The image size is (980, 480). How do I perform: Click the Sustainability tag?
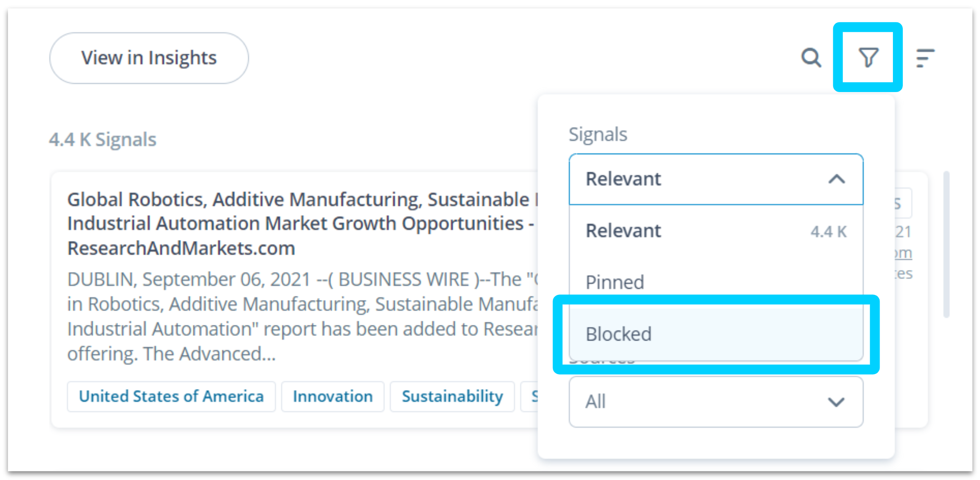pyautogui.click(x=452, y=396)
